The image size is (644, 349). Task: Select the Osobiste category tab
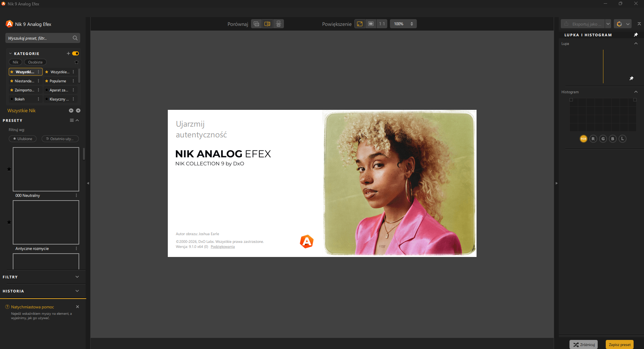point(35,62)
